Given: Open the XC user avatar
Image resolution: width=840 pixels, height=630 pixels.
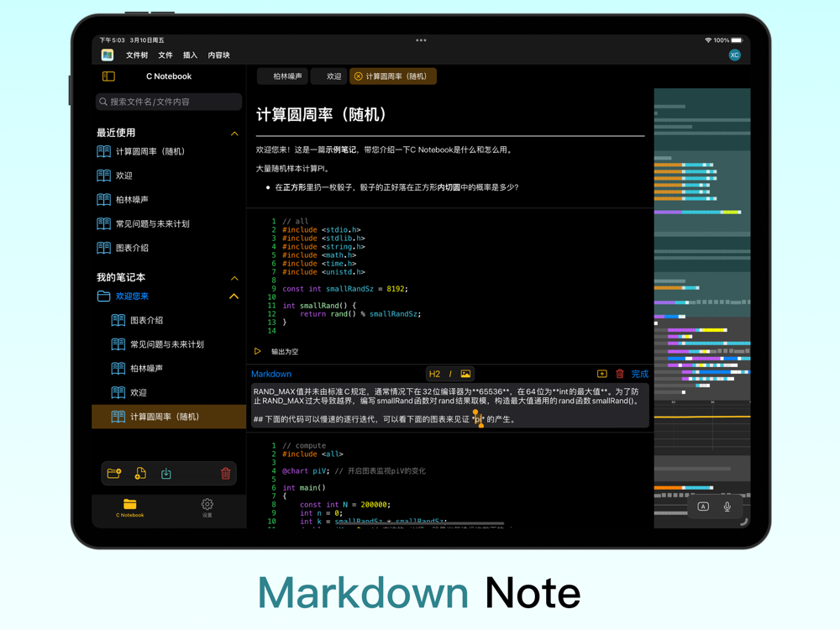Looking at the screenshot, I should click(734, 55).
